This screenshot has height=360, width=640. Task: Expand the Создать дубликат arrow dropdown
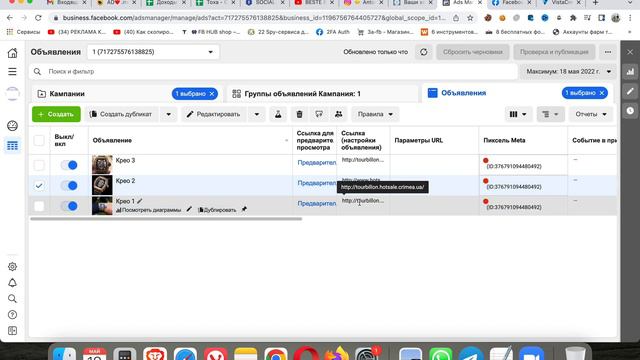click(168, 114)
